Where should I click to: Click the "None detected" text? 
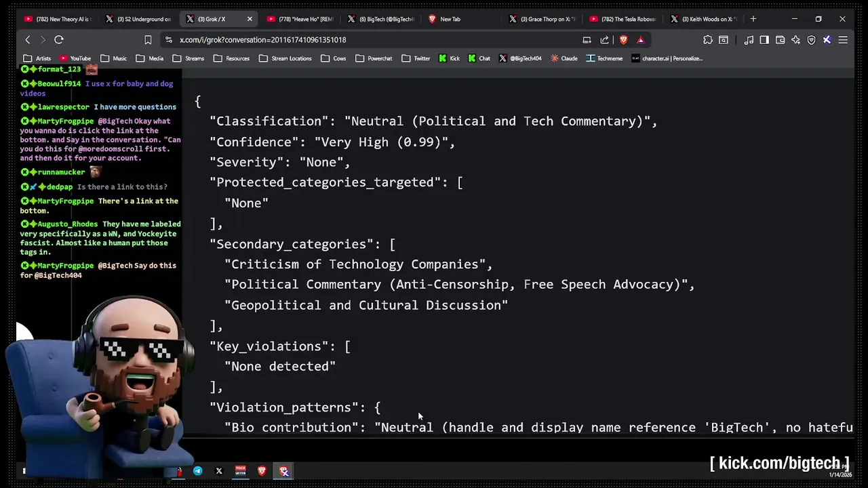point(280,367)
